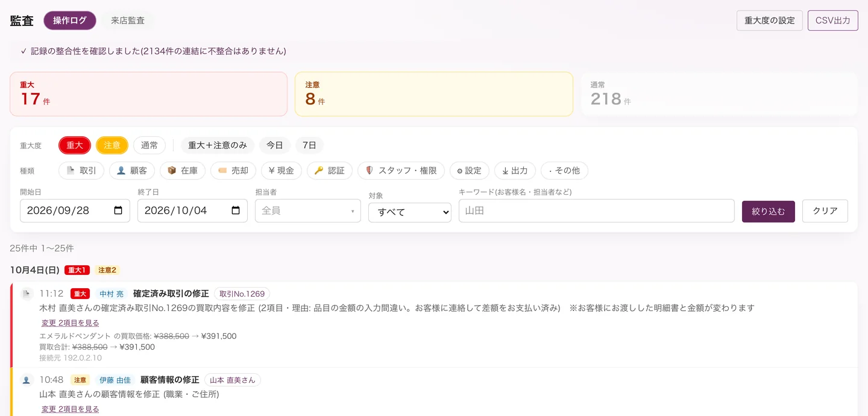This screenshot has height=416, width=868.
Task: Filter by 在庫 type
Action: pos(183,171)
